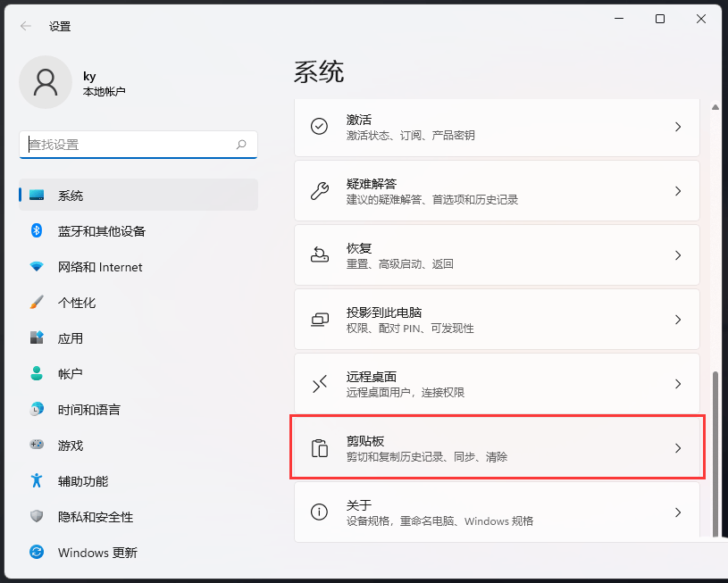Open 远程桌面 settings
This screenshot has height=583, width=728.
coord(497,383)
